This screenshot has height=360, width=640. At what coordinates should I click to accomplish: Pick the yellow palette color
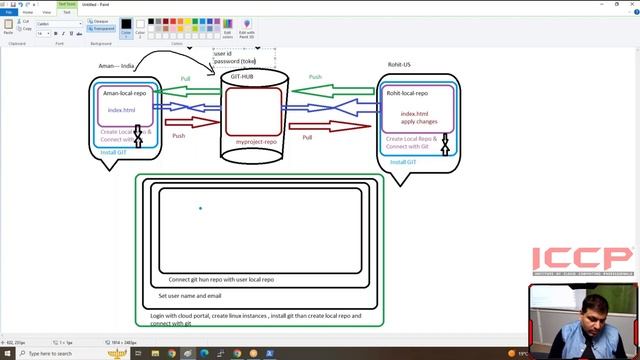point(188,21)
